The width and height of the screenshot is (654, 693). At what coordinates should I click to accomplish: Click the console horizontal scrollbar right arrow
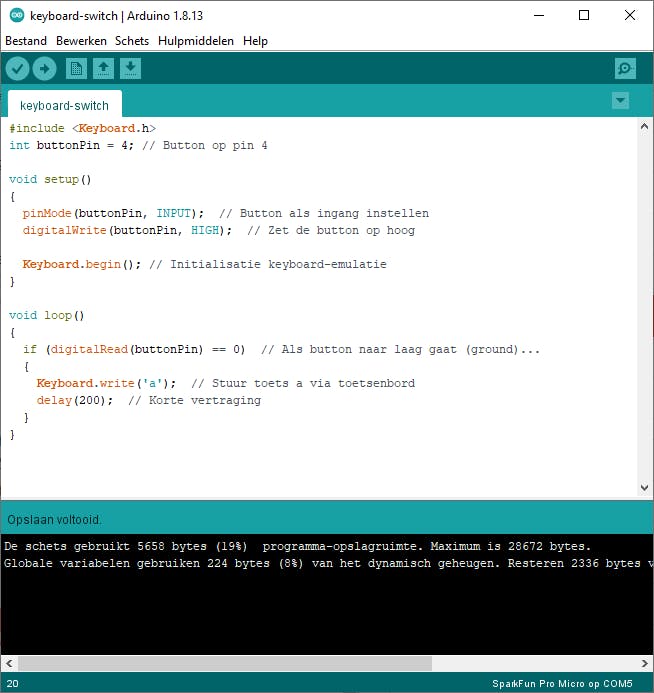point(644,663)
